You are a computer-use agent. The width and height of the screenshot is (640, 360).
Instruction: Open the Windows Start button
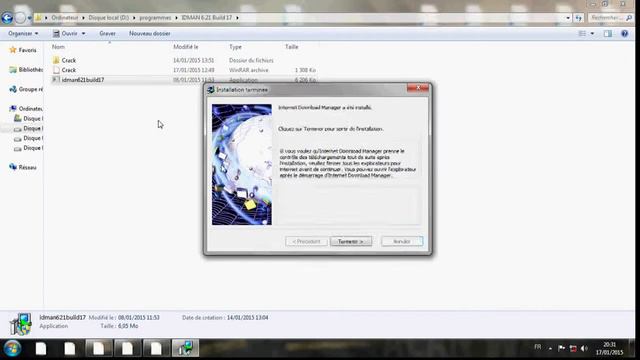click(12, 349)
